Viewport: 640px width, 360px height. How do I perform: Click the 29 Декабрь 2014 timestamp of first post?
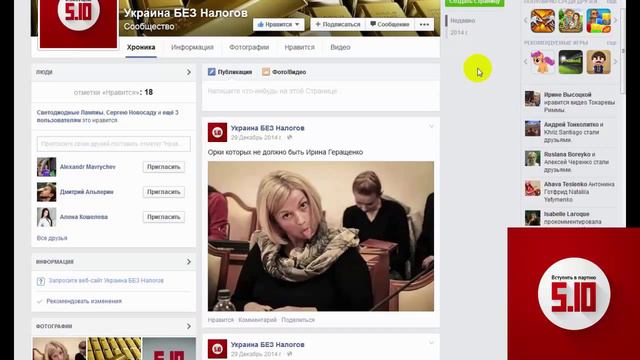[x=256, y=138]
